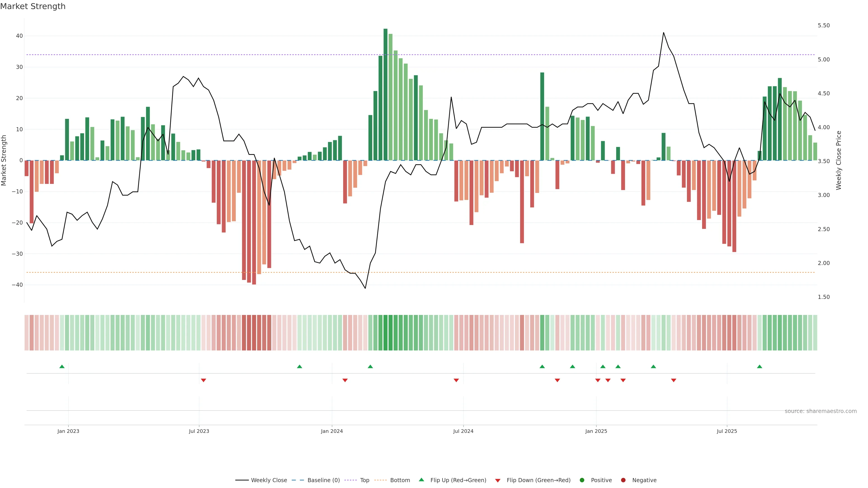868x488 pixels.
Task: Click the last green flip-up marker after Jul 2025
Action: [759, 366]
